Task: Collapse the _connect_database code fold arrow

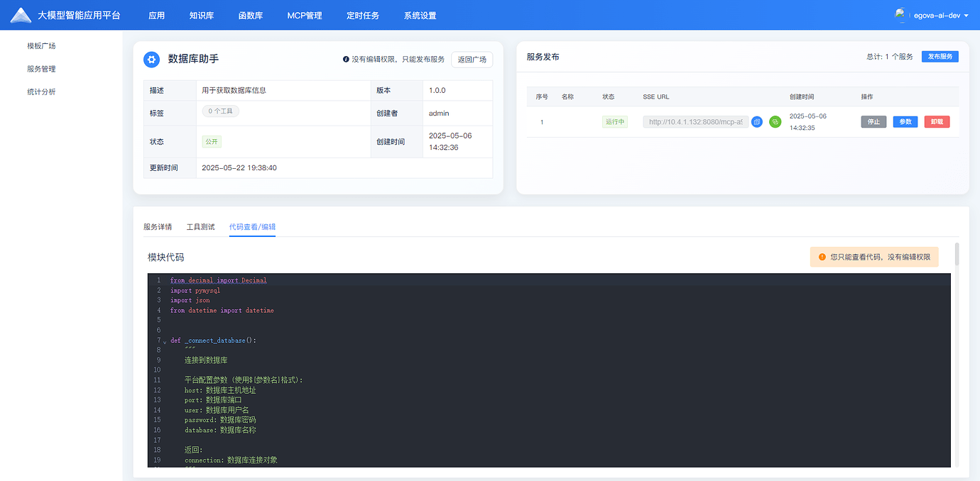Action: click(x=164, y=340)
